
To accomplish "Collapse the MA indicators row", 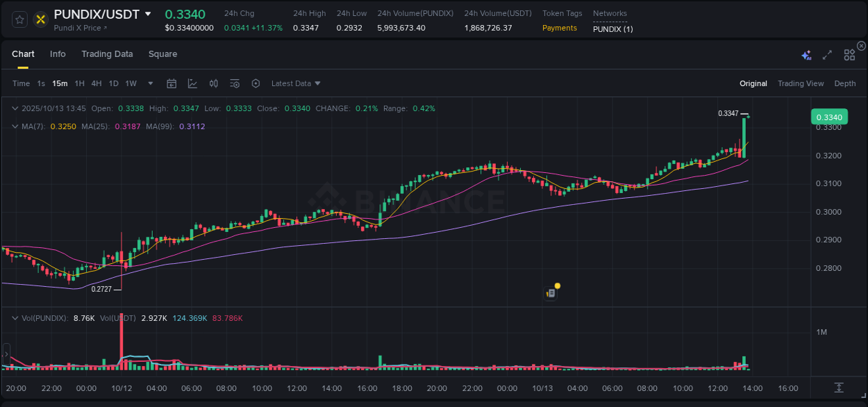I will pyautogui.click(x=15, y=126).
